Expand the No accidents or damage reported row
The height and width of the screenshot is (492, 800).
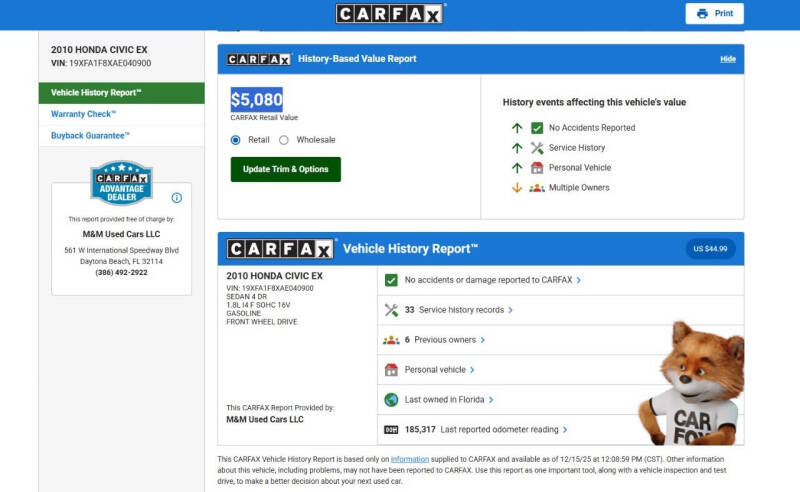click(491, 280)
